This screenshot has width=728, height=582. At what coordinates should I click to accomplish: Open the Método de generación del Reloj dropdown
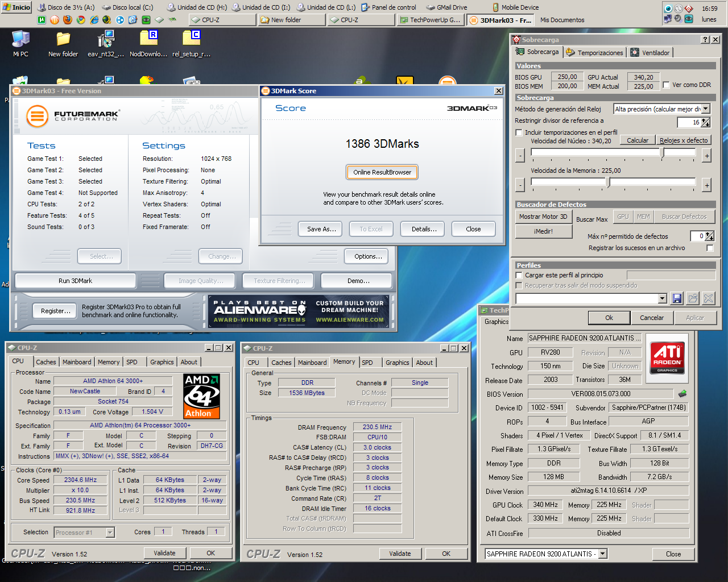coord(706,109)
